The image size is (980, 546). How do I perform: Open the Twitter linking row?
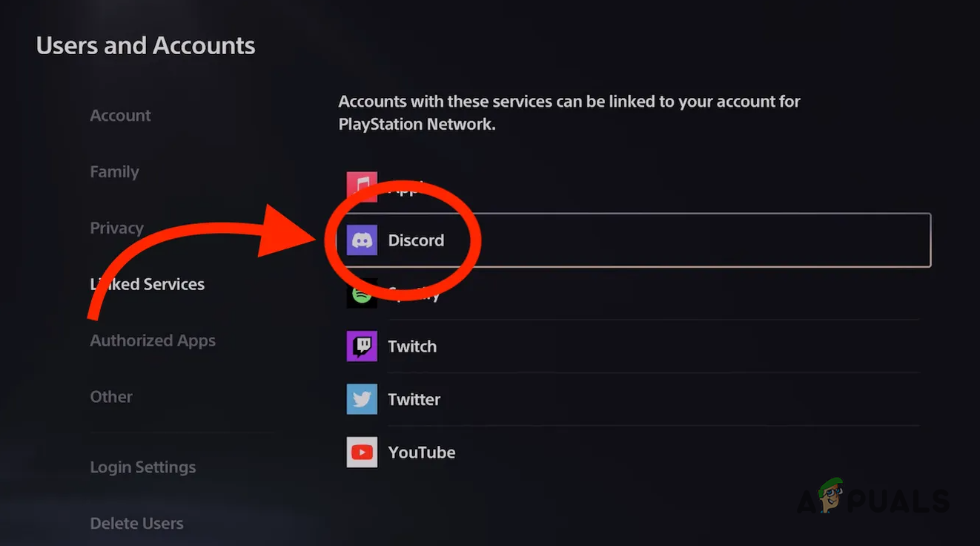pyautogui.click(x=630, y=399)
